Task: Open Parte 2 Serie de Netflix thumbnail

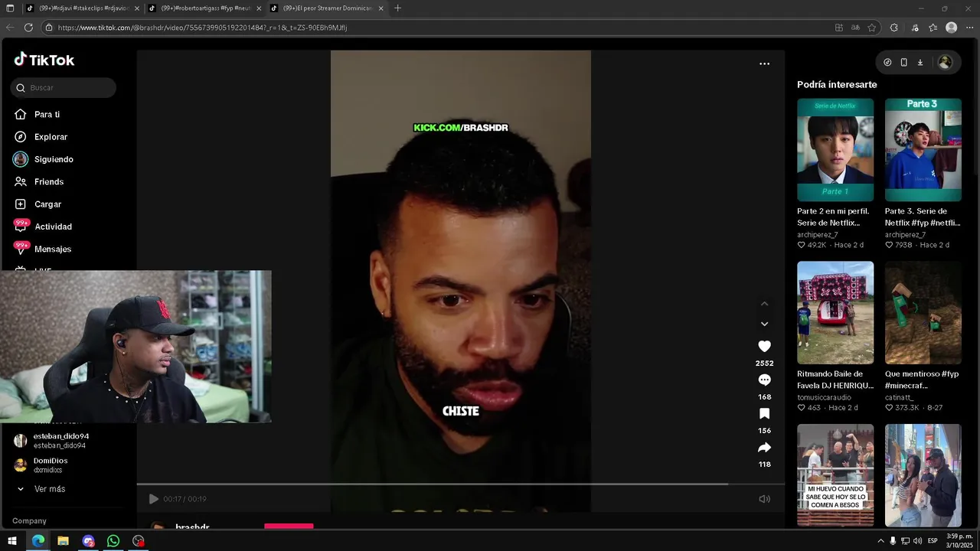Action: click(x=835, y=150)
